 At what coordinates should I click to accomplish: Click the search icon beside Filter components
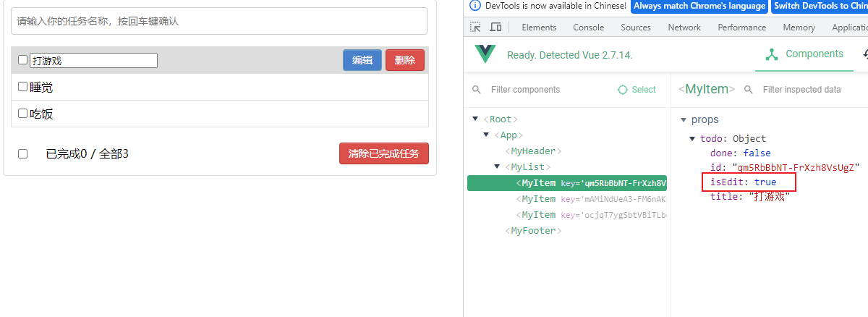[x=476, y=90]
